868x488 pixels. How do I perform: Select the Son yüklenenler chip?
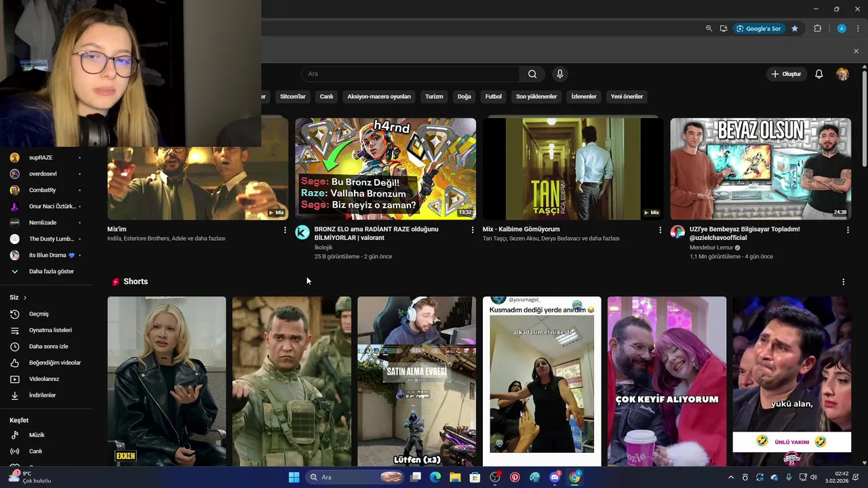pyautogui.click(x=536, y=96)
